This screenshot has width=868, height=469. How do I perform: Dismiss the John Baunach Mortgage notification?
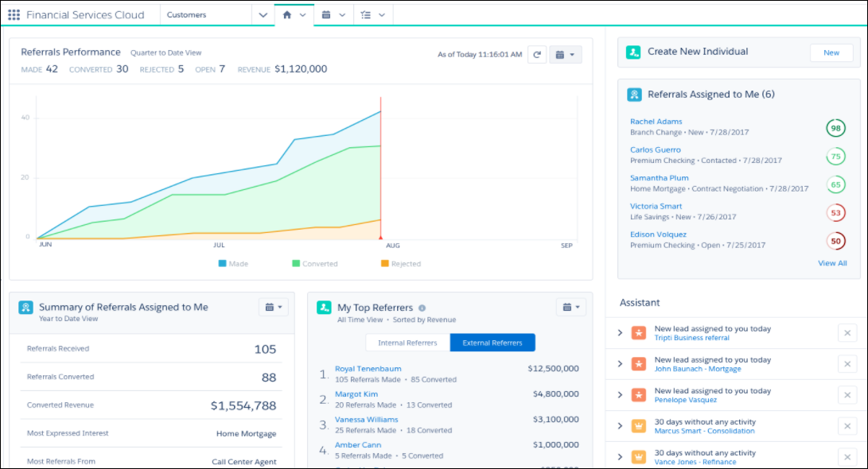847,364
